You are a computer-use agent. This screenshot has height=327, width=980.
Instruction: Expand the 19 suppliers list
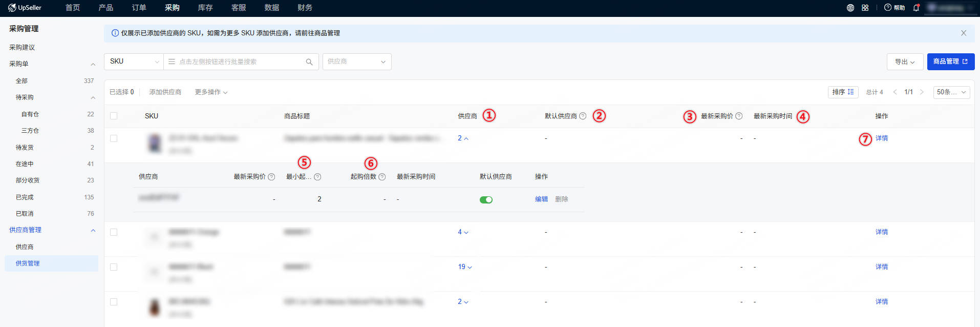[465, 267]
